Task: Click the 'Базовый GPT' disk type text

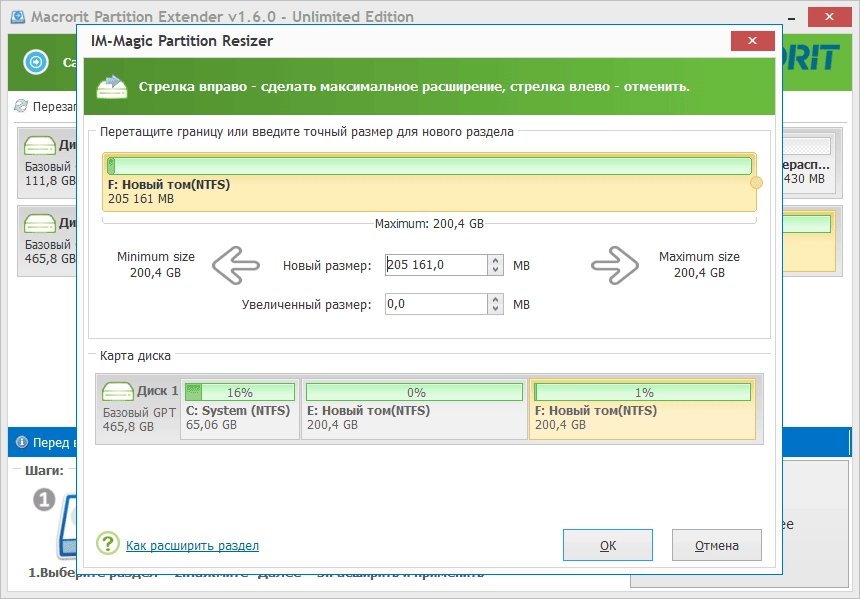Action: (139, 412)
